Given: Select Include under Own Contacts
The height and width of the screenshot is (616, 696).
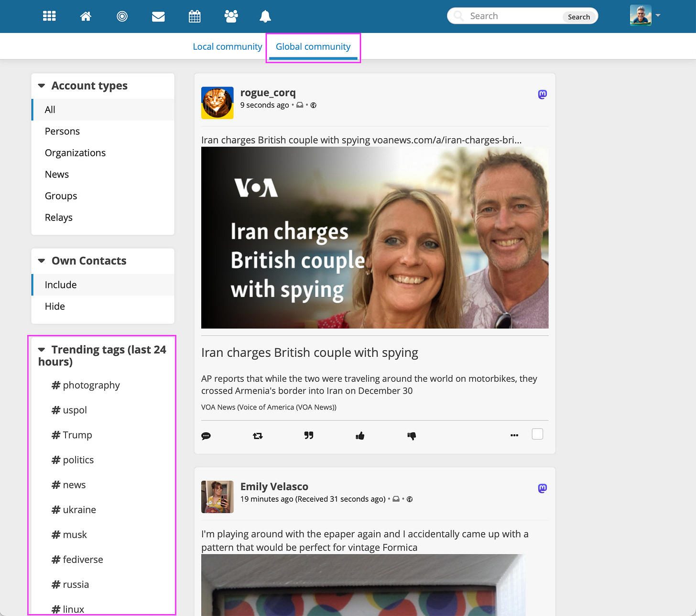Looking at the screenshot, I should pos(103,285).
